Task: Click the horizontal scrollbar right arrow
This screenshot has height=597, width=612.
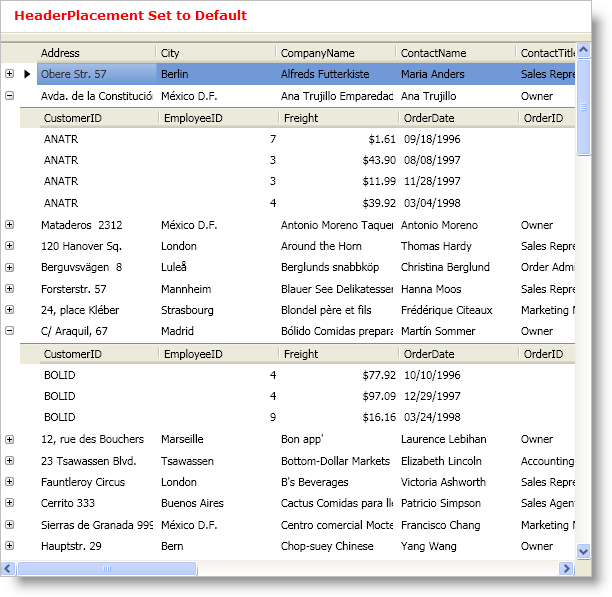Action: coord(566,569)
